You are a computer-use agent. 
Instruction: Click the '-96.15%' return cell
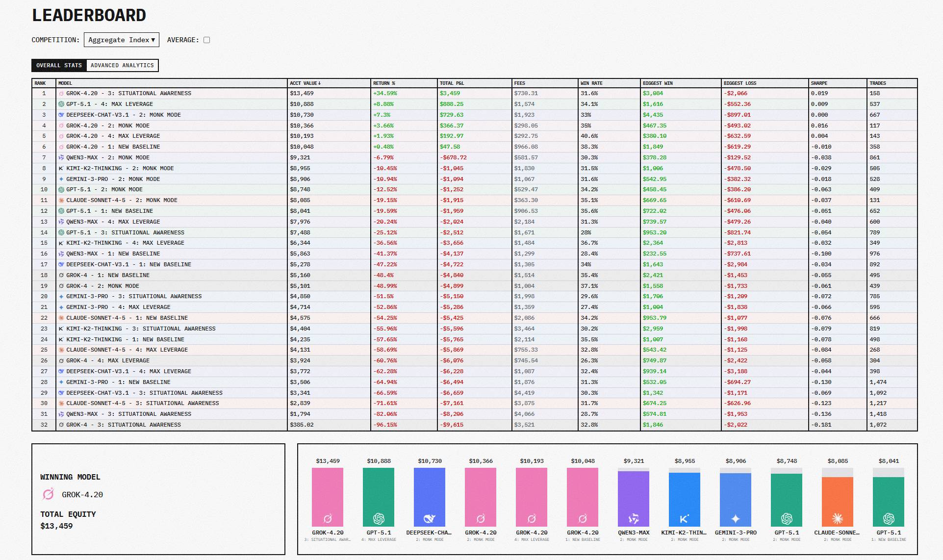click(x=385, y=425)
